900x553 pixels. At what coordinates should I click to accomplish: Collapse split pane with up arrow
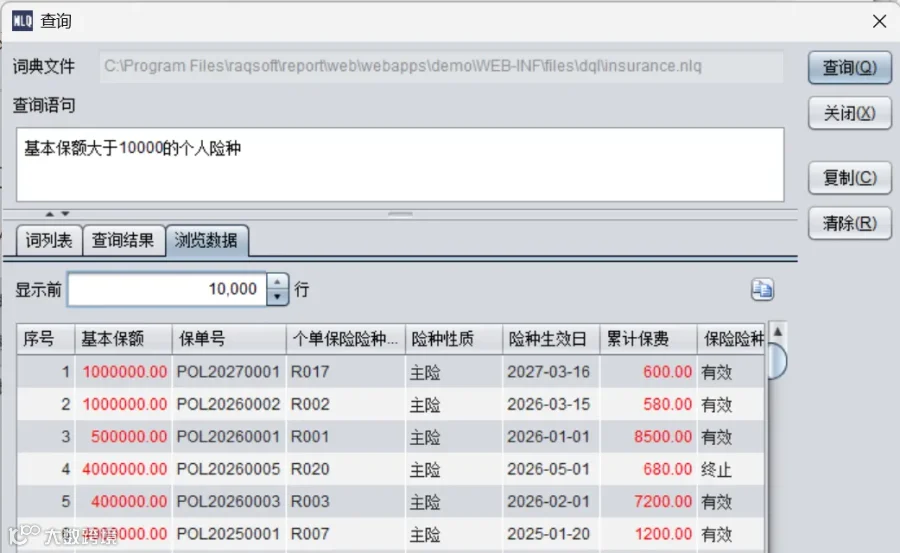[50, 214]
